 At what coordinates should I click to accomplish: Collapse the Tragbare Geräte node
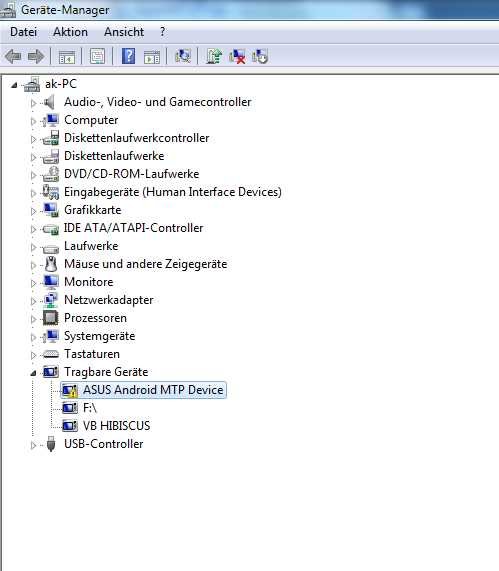point(34,373)
